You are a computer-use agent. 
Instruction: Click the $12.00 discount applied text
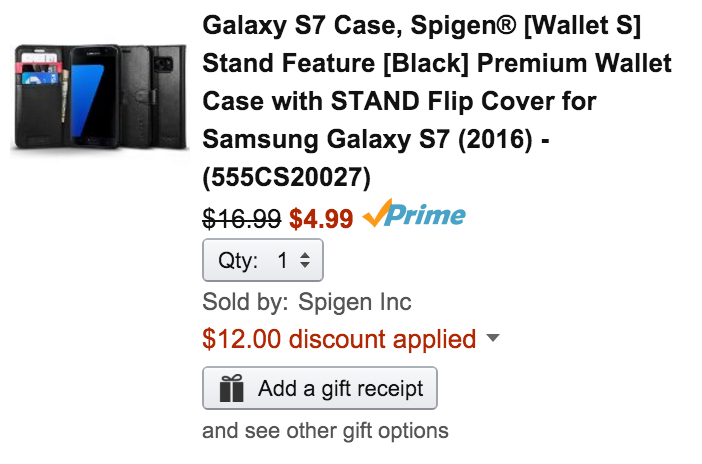coord(339,339)
